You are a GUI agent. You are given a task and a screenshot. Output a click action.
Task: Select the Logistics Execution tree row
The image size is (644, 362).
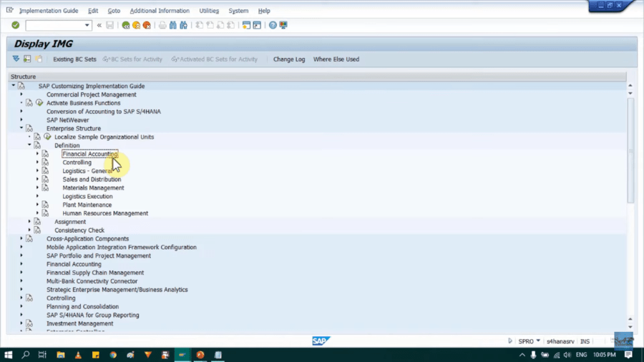pos(87,196)
